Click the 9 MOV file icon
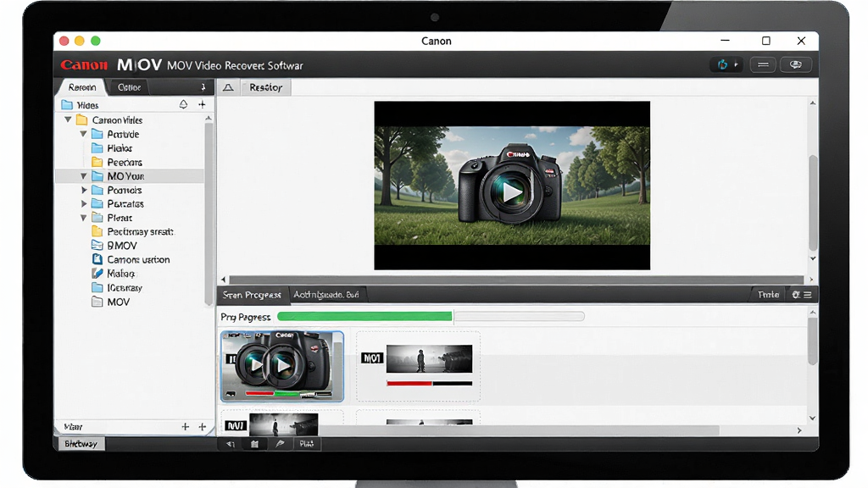The image size is (868, 488). coord(97,245)
